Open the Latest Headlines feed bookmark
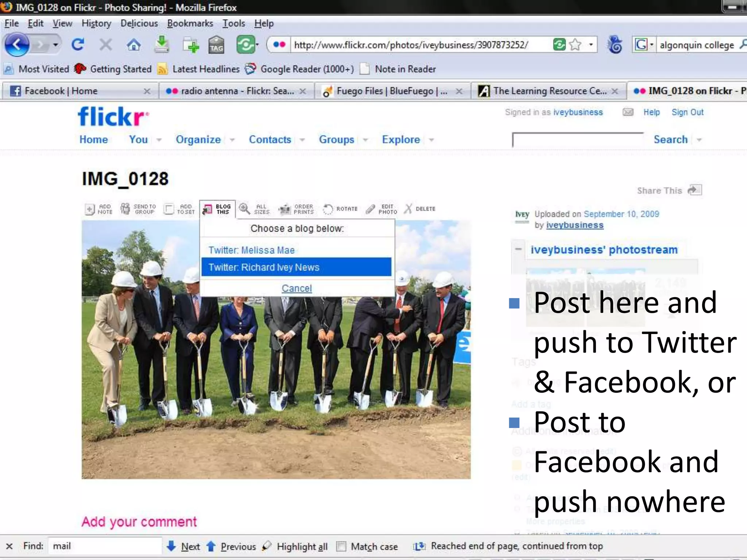This screenshot has height=560, width=747. (198, 69)
